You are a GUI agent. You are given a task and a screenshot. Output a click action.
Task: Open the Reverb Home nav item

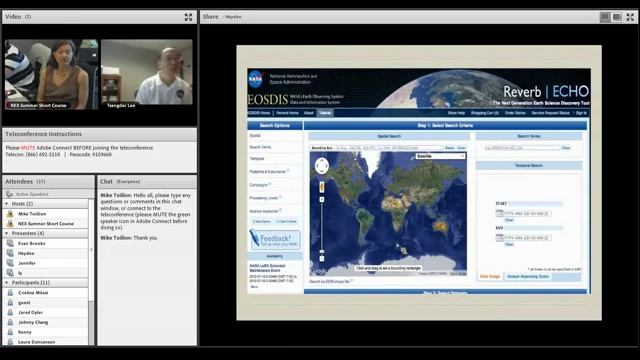[287, 113]
